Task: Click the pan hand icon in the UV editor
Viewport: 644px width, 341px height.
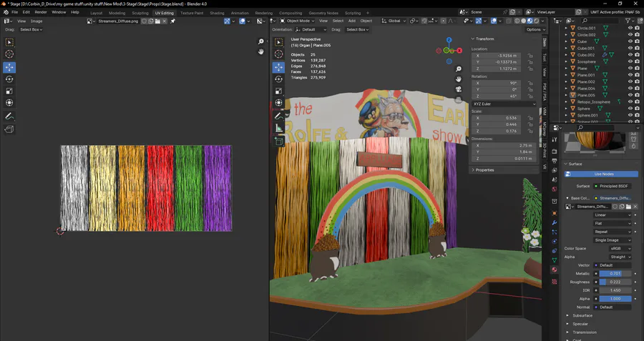Action: 261,51
